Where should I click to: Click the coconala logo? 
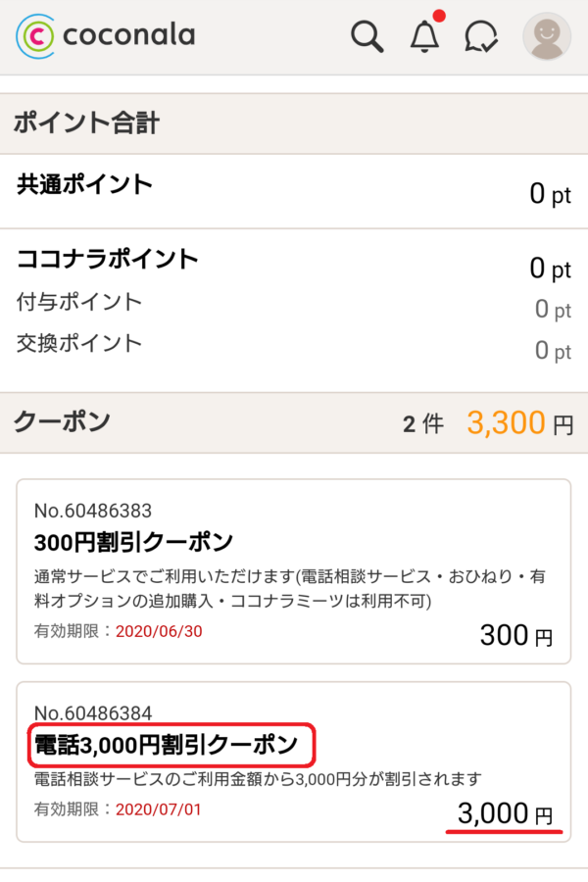click(x=106, y=36)
